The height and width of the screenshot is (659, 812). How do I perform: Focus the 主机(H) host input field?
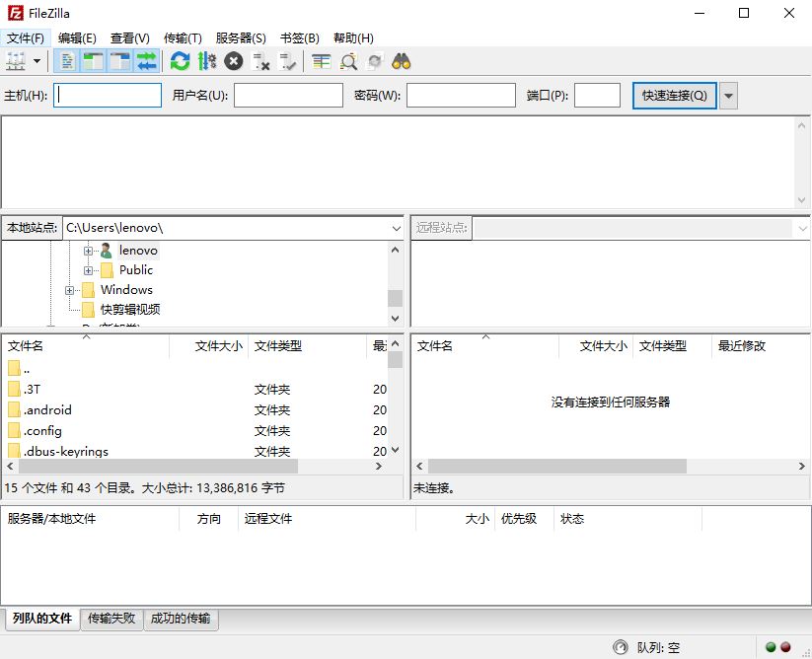(108, 96)
